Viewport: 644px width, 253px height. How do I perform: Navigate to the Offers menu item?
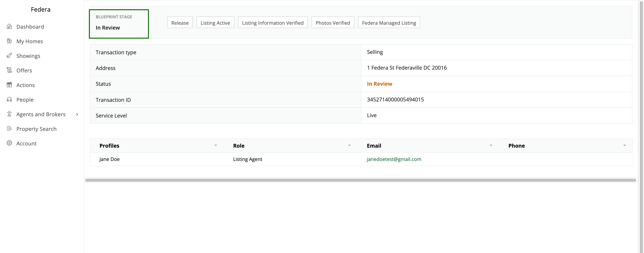tap(24, 70)
